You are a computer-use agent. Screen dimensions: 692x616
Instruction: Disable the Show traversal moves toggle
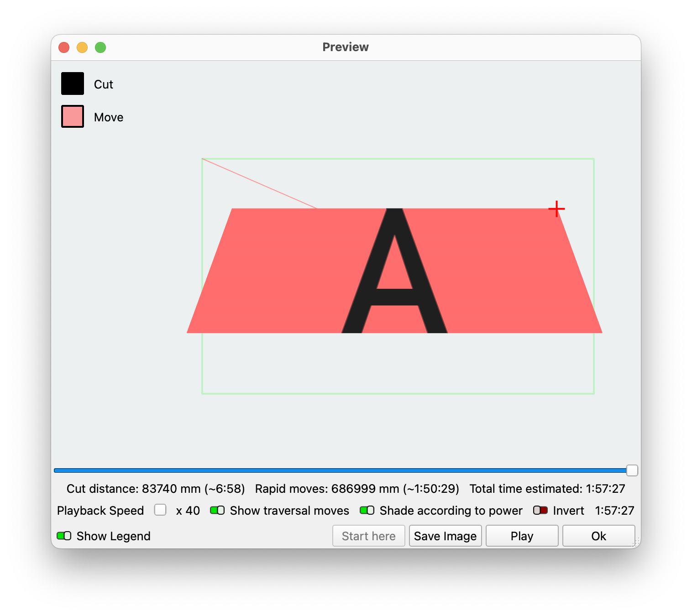point(217,510)
